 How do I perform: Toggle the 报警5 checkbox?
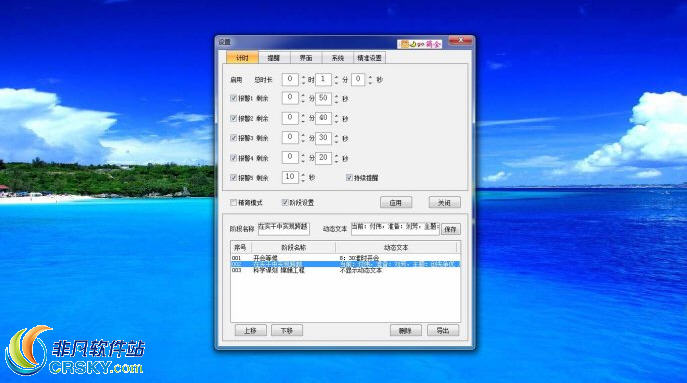point(234,177)
